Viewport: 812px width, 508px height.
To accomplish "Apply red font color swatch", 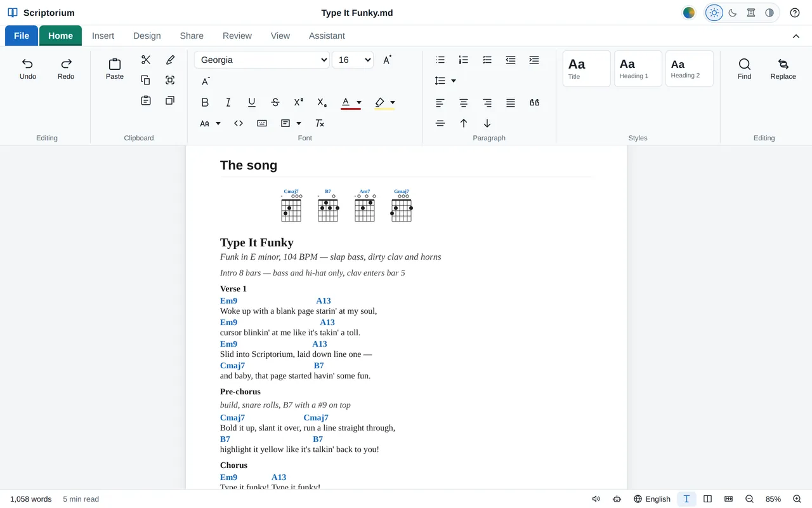I will (x=346, y=102).
